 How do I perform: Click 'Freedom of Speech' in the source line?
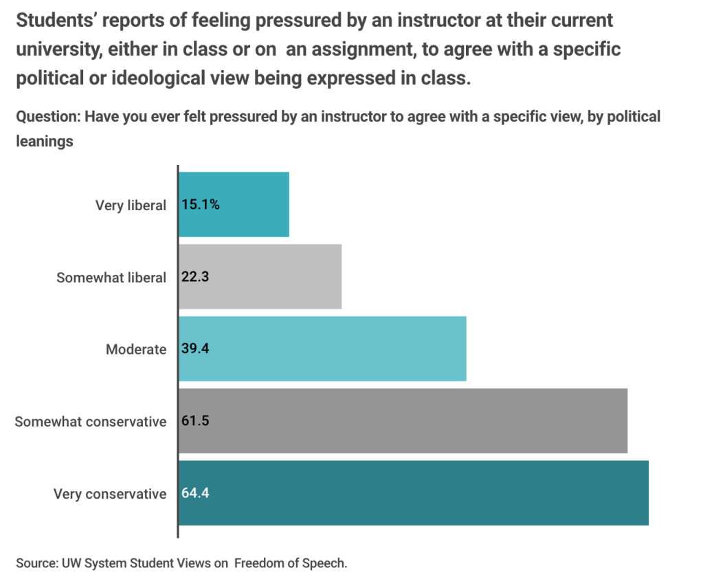[291, 563]
